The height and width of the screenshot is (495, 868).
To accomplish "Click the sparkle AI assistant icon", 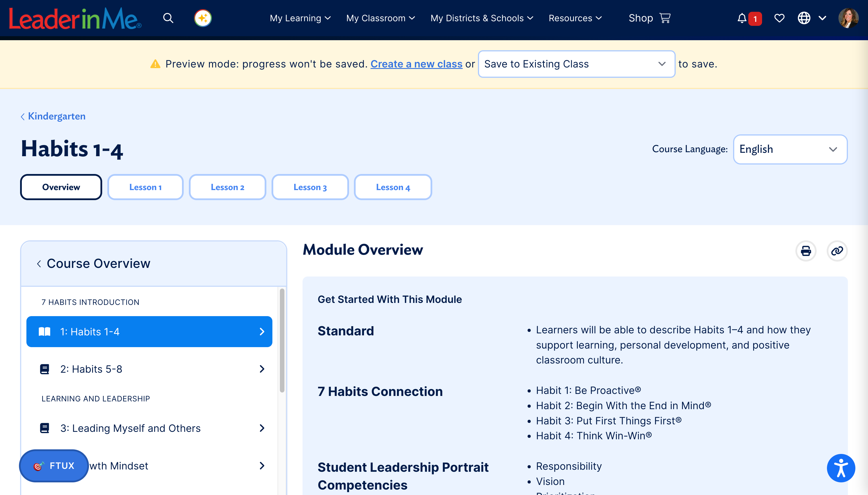I will (x=203, y=18).
